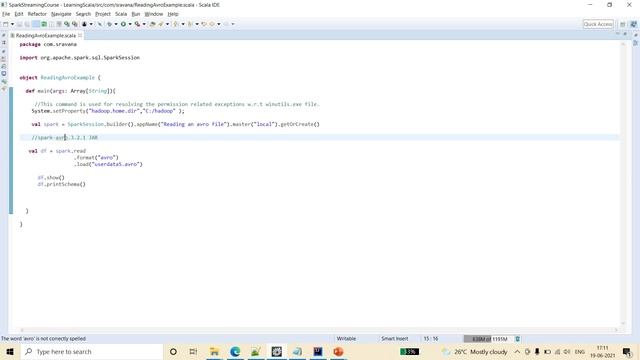Viewport: 640px width, 360px height.
Task: Click the Writable status indicator
Action: pos(346,339)
